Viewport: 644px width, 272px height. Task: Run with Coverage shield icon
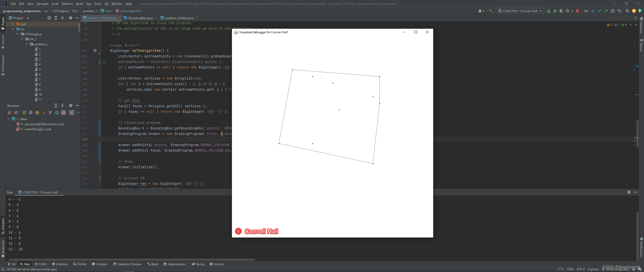tap(561, 11)
